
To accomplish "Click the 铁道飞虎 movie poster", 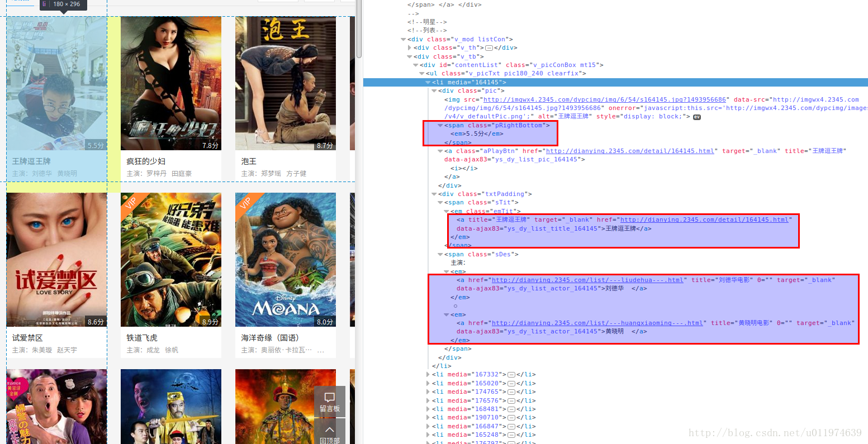I will click(x=171, y=260).
